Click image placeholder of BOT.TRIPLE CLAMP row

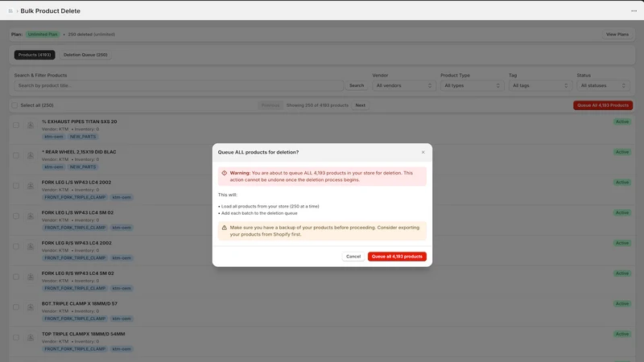click(x=31, y=307)
